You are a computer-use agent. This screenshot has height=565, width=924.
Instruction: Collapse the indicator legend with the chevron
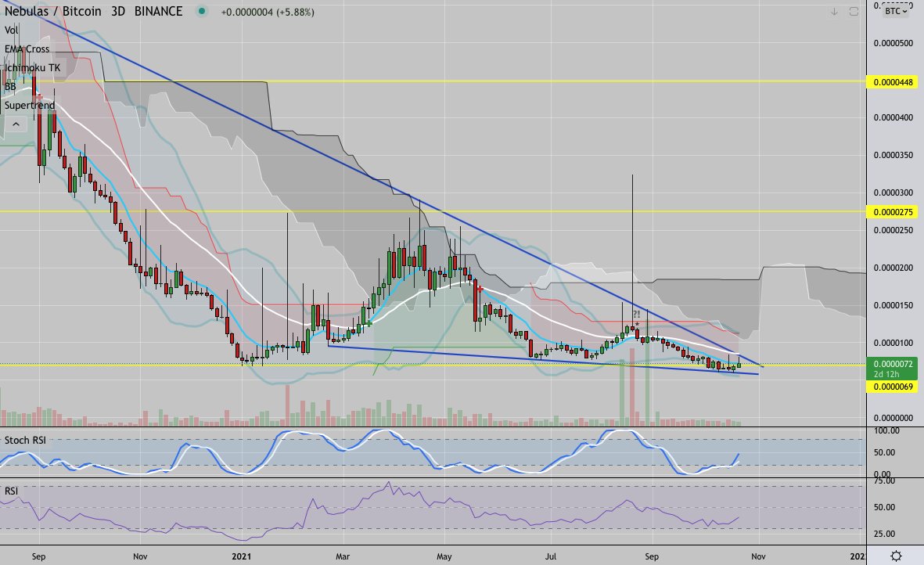point(16,124)
